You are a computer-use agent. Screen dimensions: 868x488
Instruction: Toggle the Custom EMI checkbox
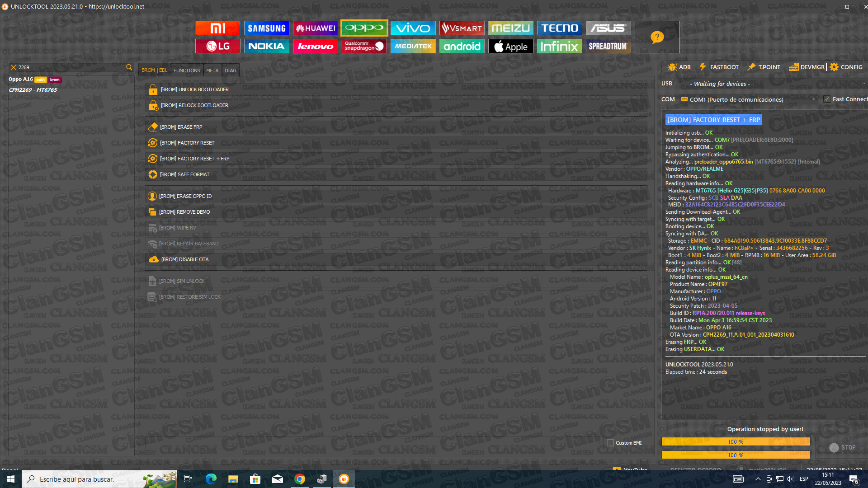610,443
